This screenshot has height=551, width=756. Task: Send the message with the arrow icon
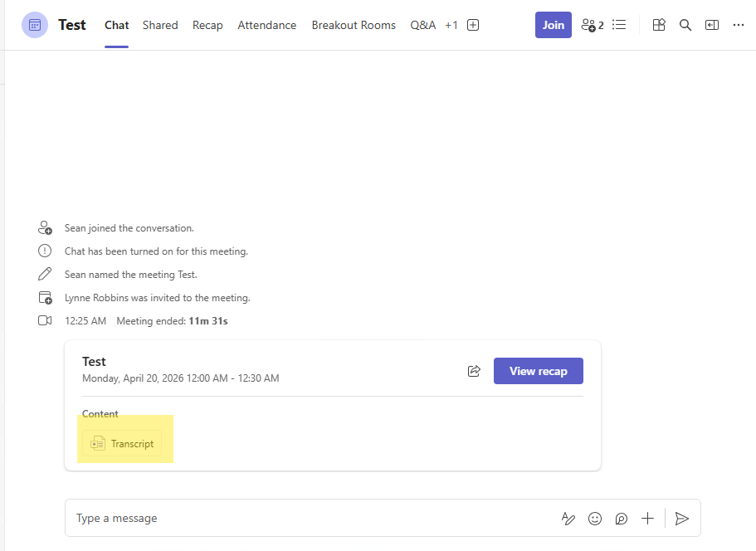coord(681,519)
